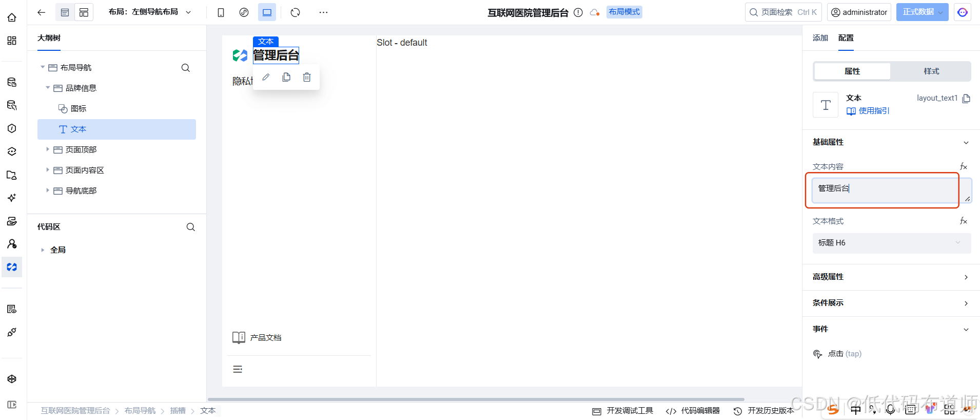Select the 管理后台 text on canvas
This screenshot has width=980, height=420.
tap(276, 55)
